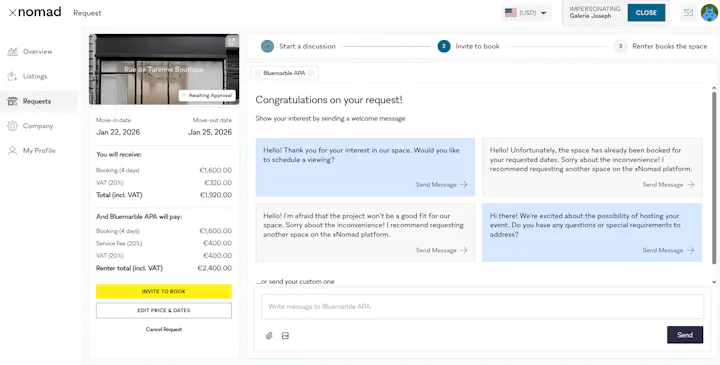
Task: Open the Overview sidebar icon
Action: pyautogui.click(x=12, y=51)
